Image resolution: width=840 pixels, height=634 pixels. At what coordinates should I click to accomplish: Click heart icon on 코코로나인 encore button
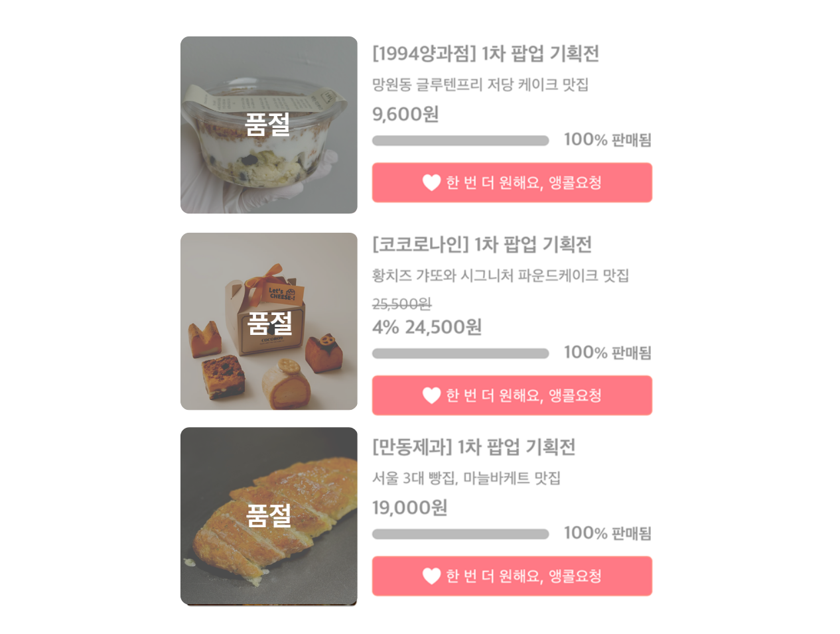(x=431, y=395)
